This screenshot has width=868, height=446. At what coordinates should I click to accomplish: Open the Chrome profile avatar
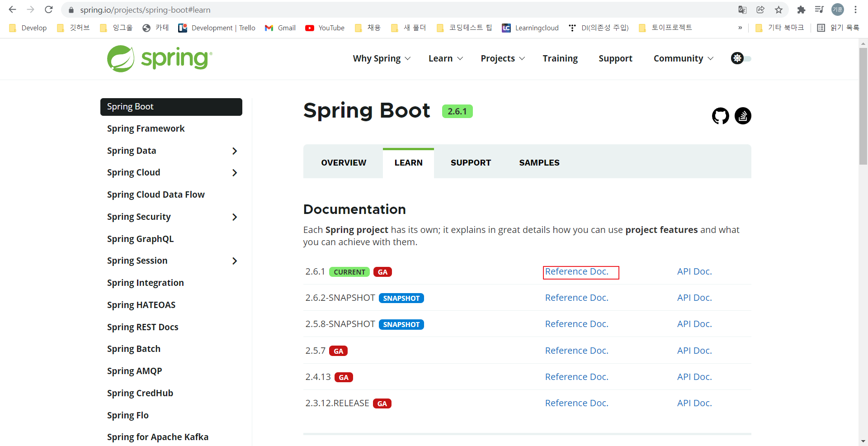tap(838, 9)
